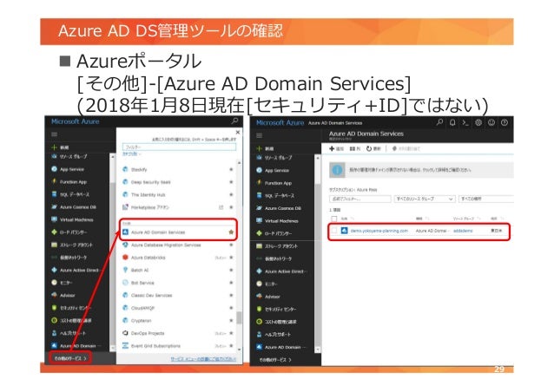Click the search magnifier in the Domain Services portal header

(x=439, y=122)
